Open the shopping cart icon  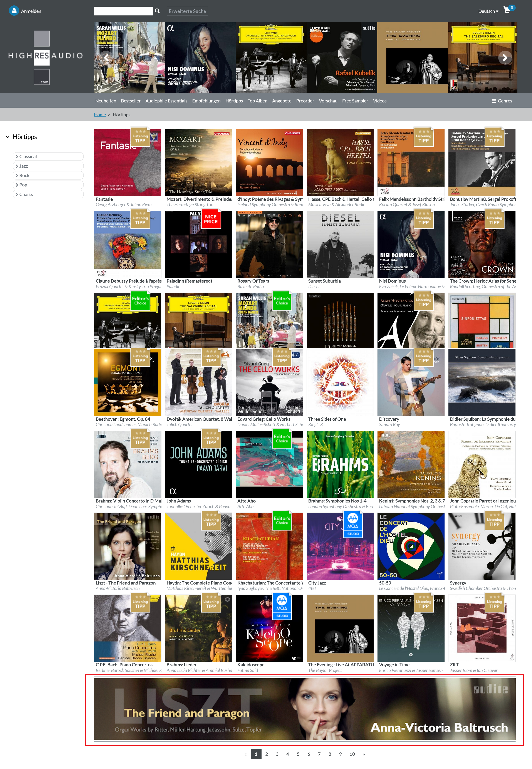coord(507,10)
